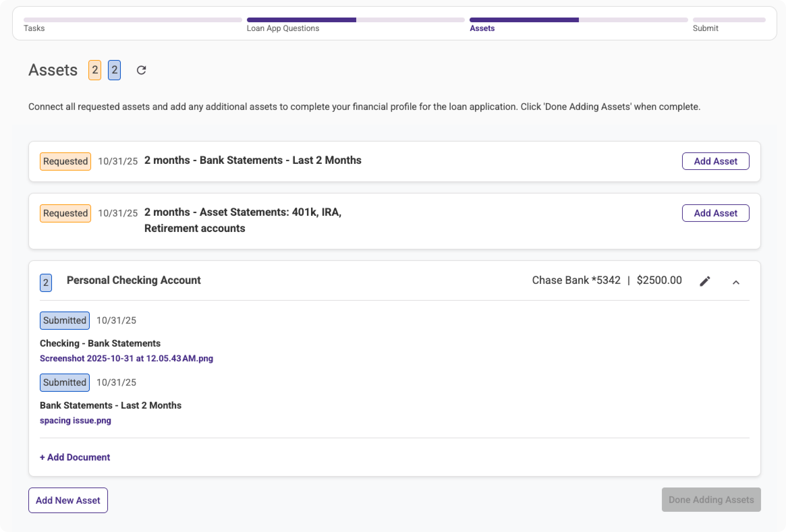786x532 pixels.
Task: Click the orange requested count badge
Action: click(x=95, y=70)
